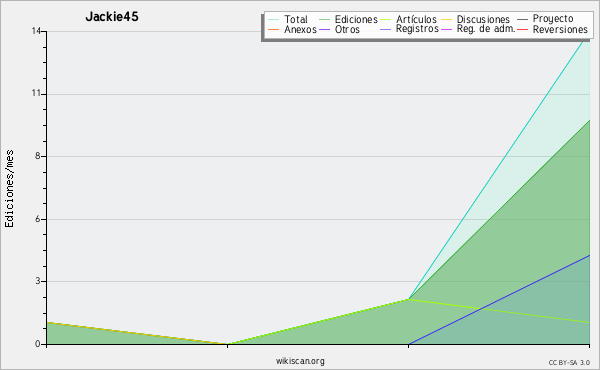Click the CC BY-SA 3.0 license text
Image resolution: width=600 pixels, height=370 pixels.
pos(569,363)
